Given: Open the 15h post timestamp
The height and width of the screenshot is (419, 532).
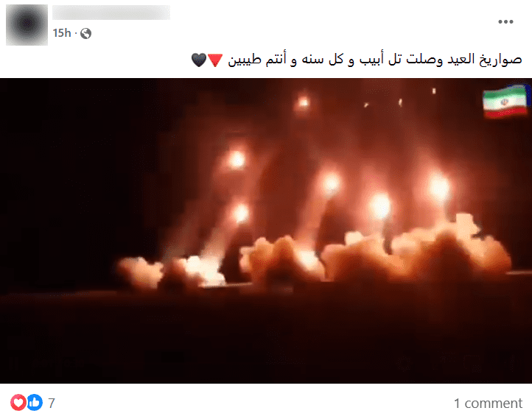Looking at the screenshot, I should click(x=62, y=33).
